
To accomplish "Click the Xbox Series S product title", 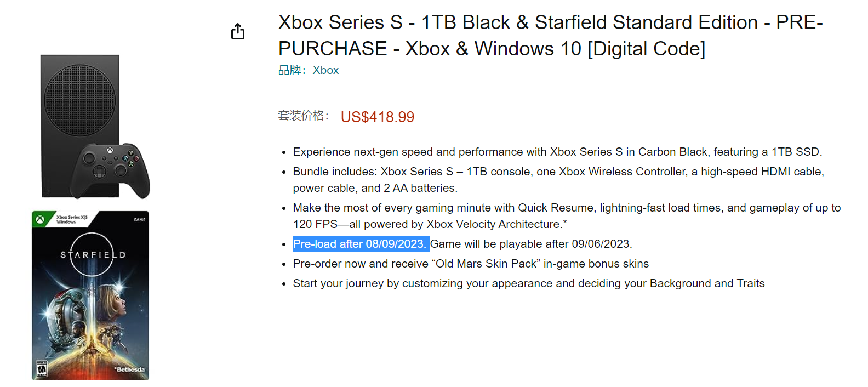I will [550, 36].
